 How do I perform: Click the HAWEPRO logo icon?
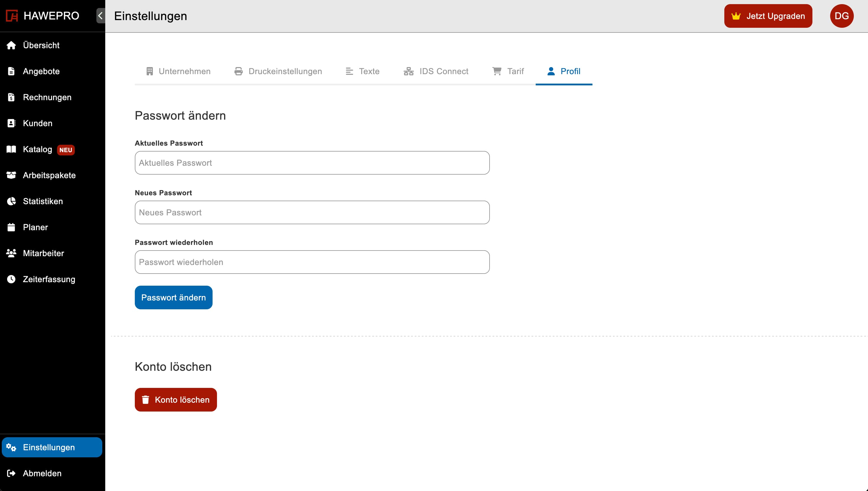(12, 16)
